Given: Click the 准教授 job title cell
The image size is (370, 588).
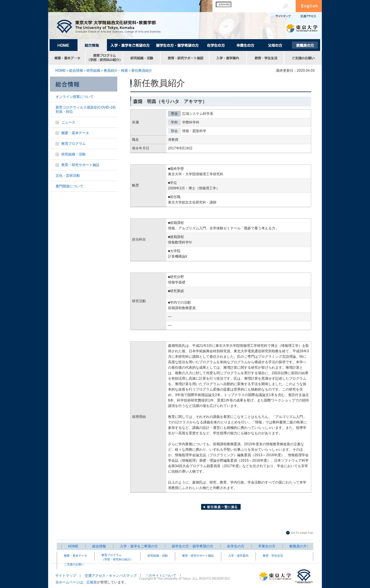Looking at the screenshot, I should tap(239, 140).
